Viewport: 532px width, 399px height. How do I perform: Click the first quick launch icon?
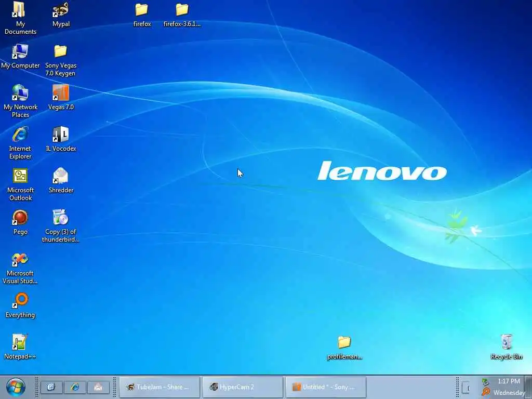pyautogui.click(x=51, y=387)
